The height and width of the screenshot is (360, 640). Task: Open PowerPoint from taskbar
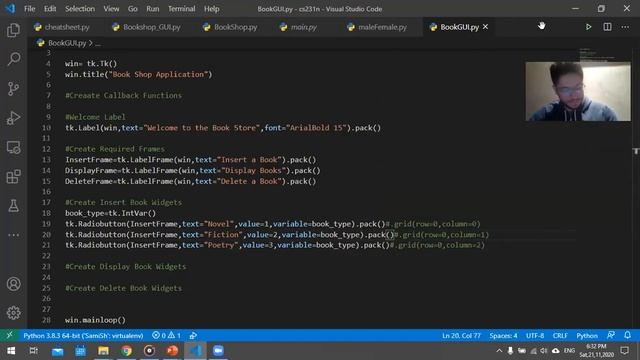point(172,351)
